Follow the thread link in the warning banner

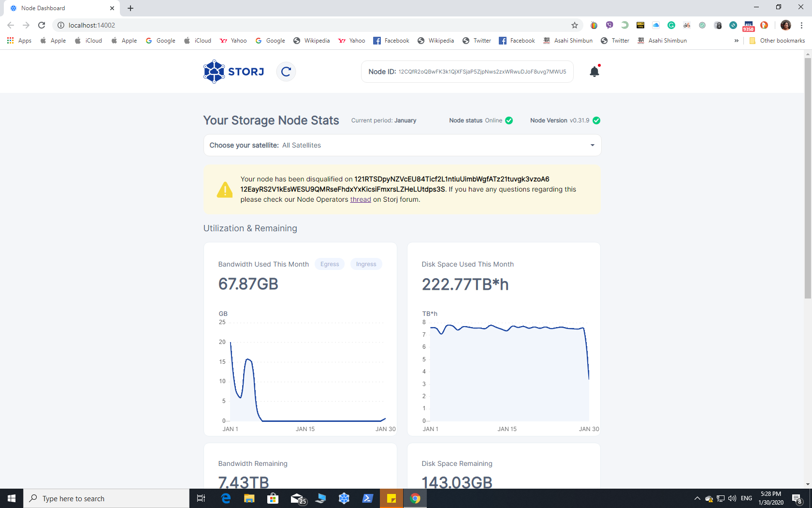(360, 199)
